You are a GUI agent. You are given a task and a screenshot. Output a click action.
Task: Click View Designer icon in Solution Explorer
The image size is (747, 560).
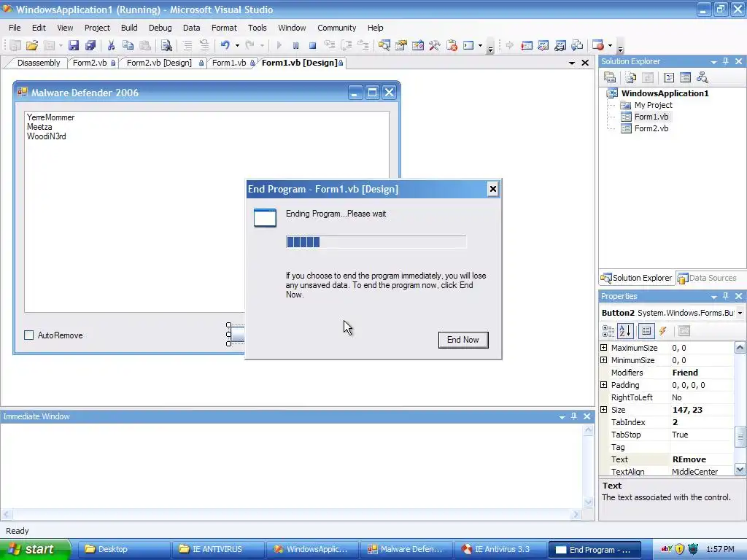tap(686, 77)
